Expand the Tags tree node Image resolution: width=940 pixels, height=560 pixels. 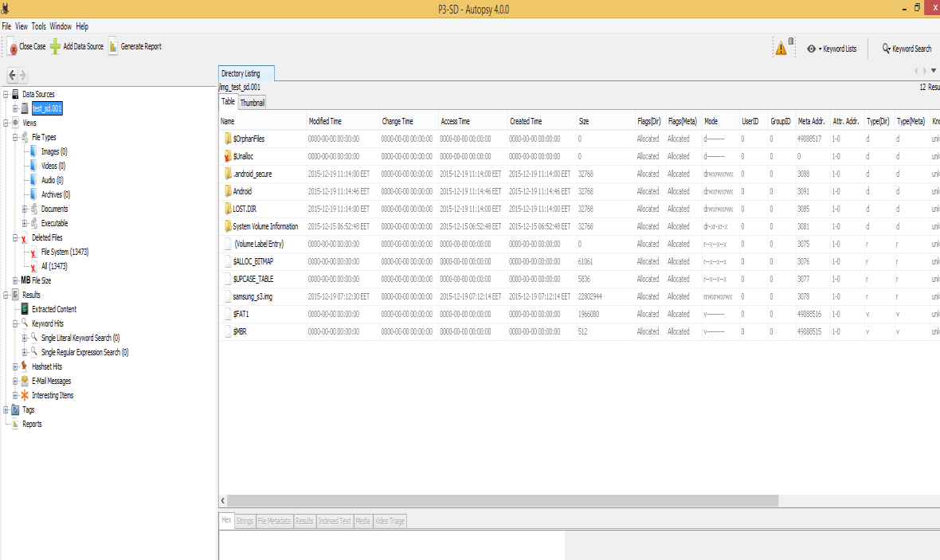pyautogui.click(x=6, y=409)
